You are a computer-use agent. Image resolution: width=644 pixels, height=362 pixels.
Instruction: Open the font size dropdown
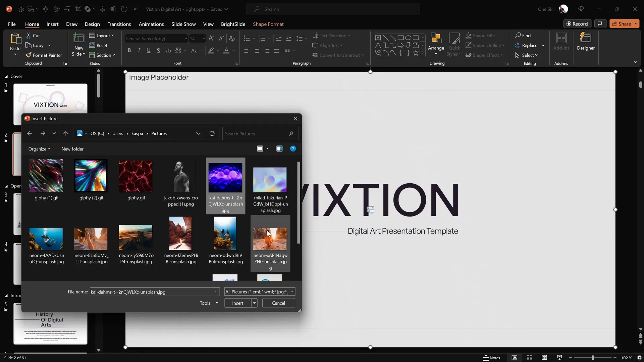(203, 39)
